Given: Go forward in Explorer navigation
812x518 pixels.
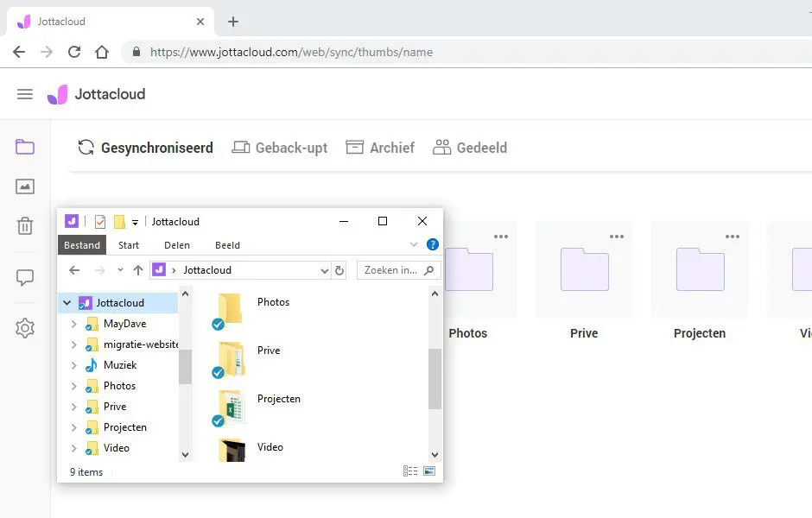Looking at the screenshot, I should coord(100,270).
